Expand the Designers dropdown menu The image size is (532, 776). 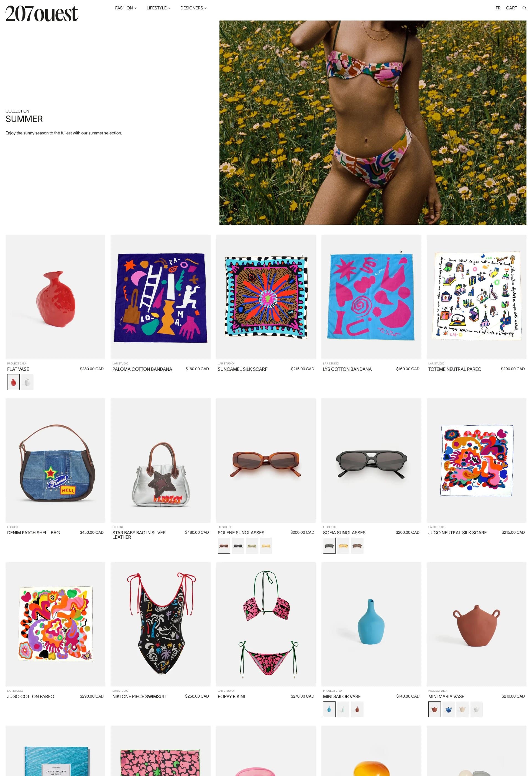[194, 8]
